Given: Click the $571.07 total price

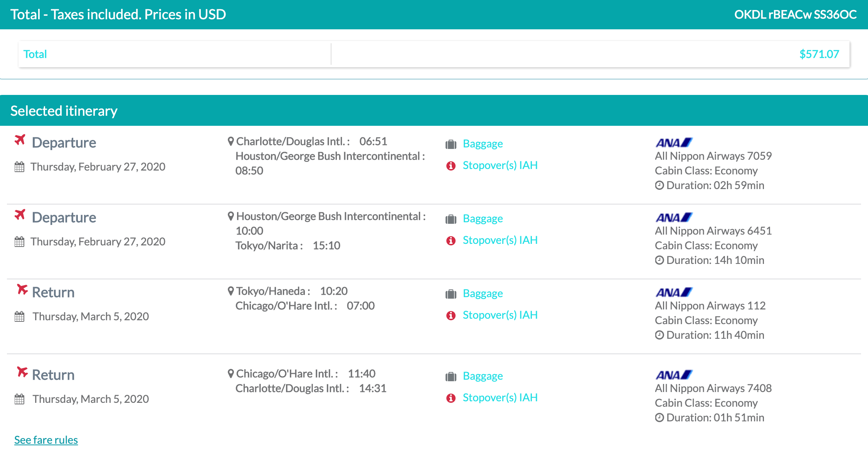Looking at the screenshot, I should coord(819,54).
